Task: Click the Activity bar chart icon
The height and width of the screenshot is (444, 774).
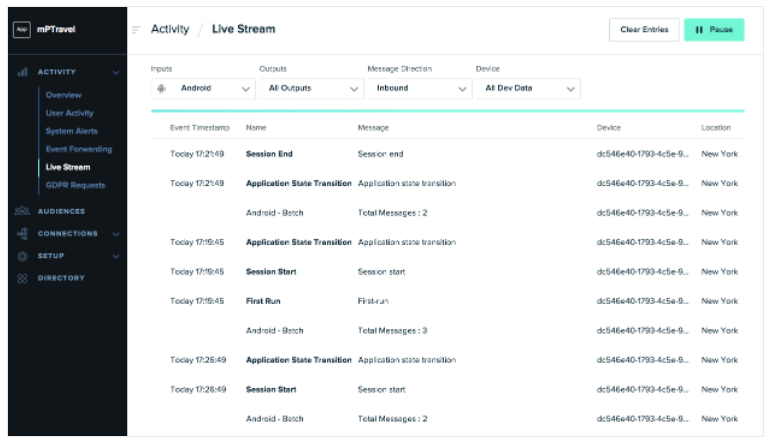Action: coord(21,72)
